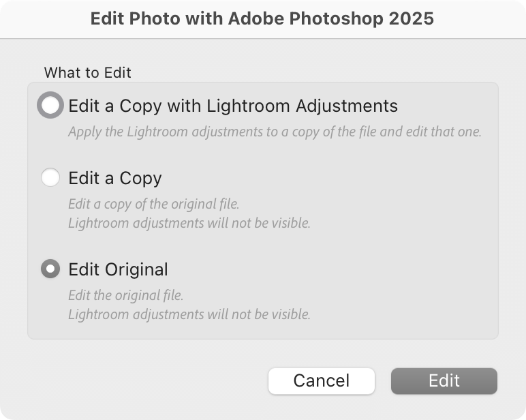Click the words Photoshop 2025 in the title
The height and width of the screenshot is (420, 526).
tap(362, 18)
